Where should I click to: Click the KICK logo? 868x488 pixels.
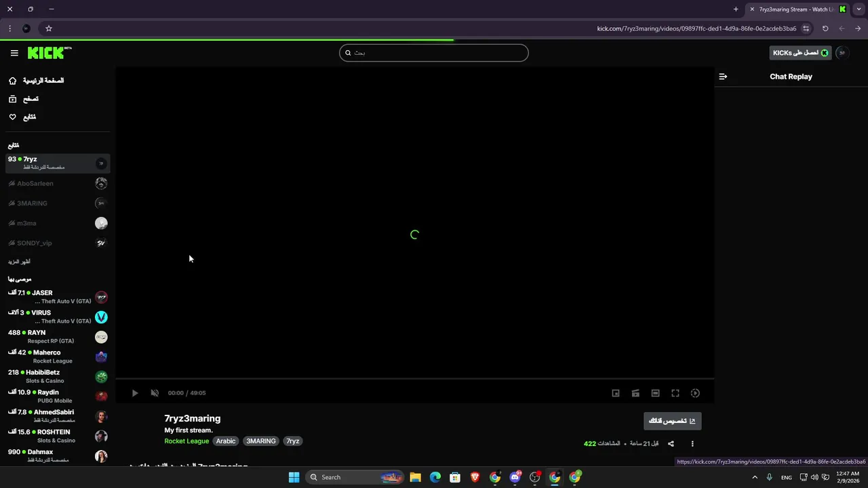point(50,52)
